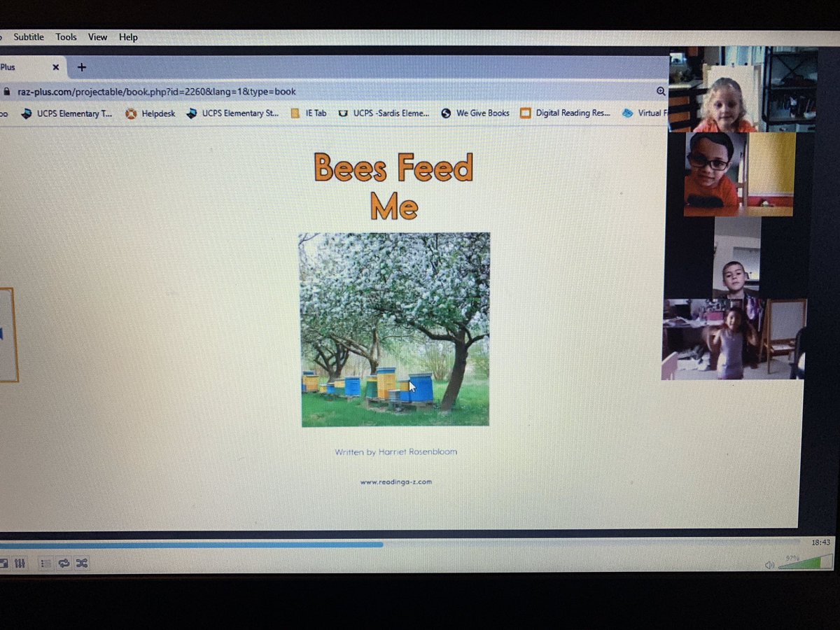Click the beehives orchard cover image
The image size is (840, 630).
point(395,329)
